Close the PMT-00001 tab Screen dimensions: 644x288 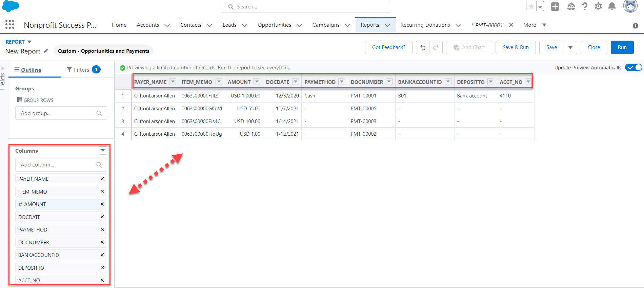click(x=511, y=25)
